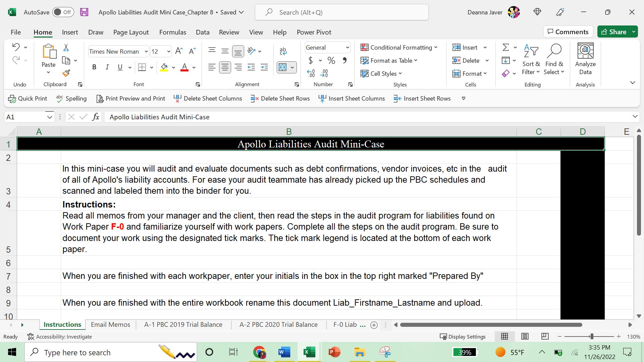Apply bold formatting to selected cell
The height and width of the screenshot is (362, 644).
pyautogui.click(x=94, y=67)
